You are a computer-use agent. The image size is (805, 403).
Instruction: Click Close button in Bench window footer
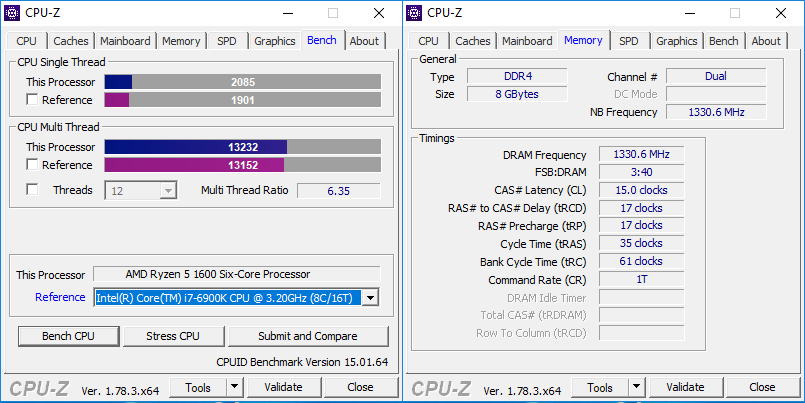(x=360, y=387)
